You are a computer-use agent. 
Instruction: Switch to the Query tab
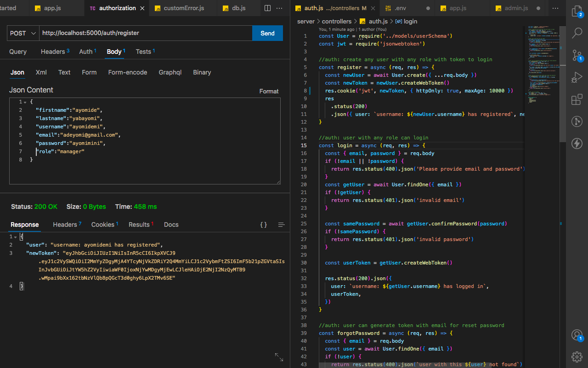click(x=18, y=52)
